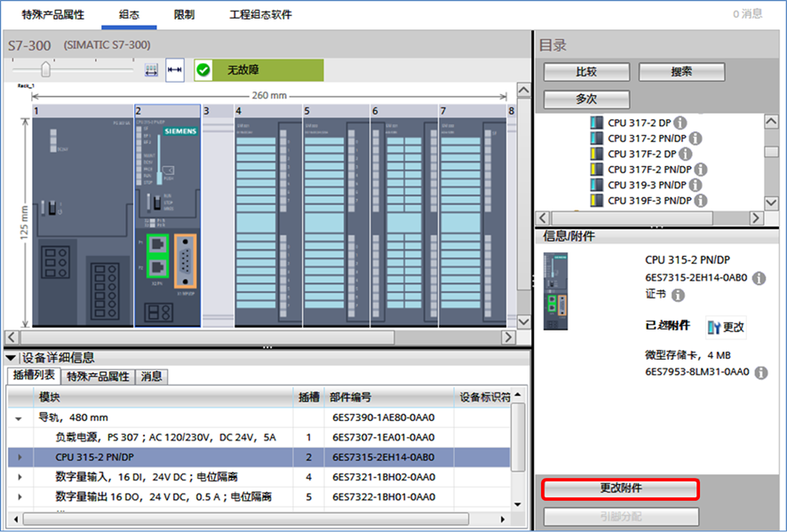Select CPU 319F-3 PN/DP in catalog
Screen dimensions: 787x532
pyautogui.click(x=649, y=201)
